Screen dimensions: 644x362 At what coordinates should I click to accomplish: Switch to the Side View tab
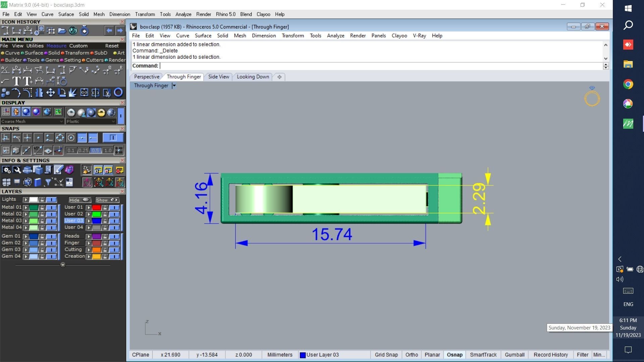218,77
